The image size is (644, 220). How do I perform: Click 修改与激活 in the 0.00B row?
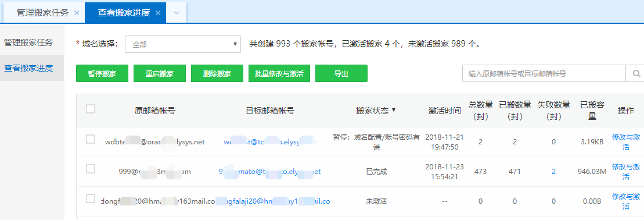[x=625, y=201]
